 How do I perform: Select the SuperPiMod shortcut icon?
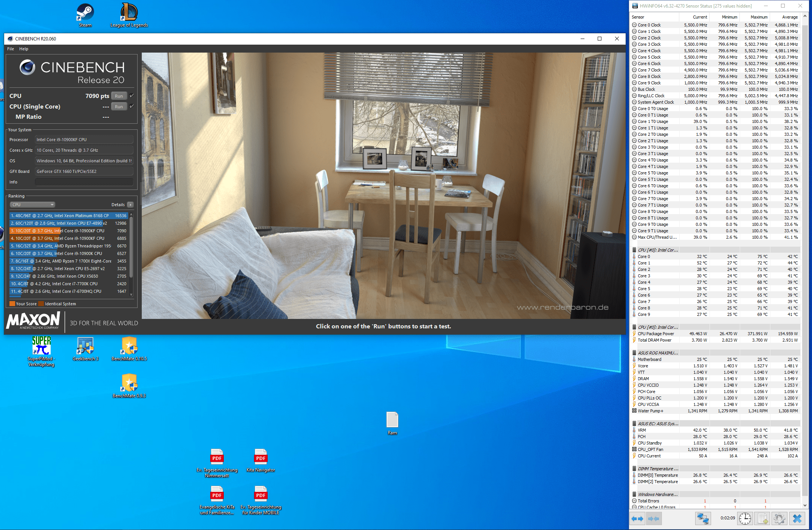coord(41,351)
